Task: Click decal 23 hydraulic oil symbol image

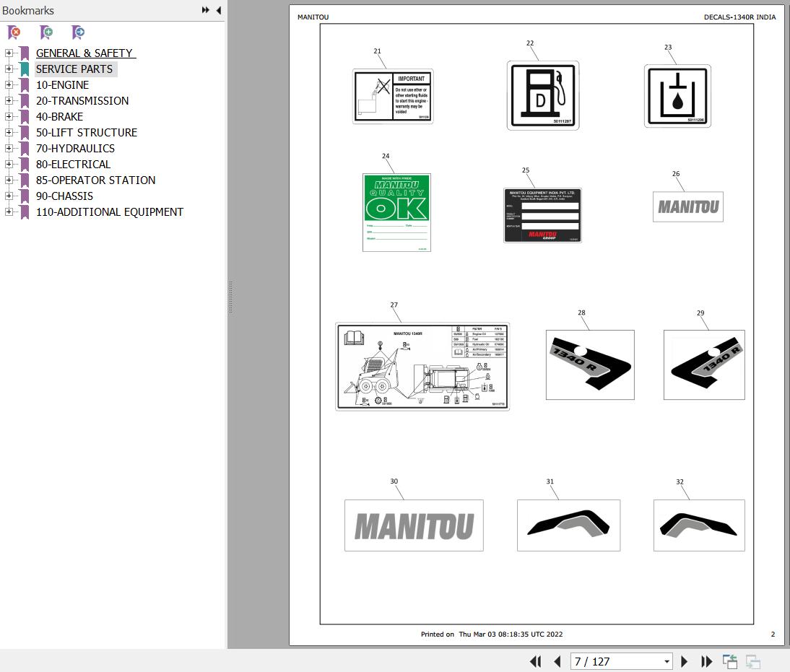Action: pyautogui.click(x=677, y=96)
